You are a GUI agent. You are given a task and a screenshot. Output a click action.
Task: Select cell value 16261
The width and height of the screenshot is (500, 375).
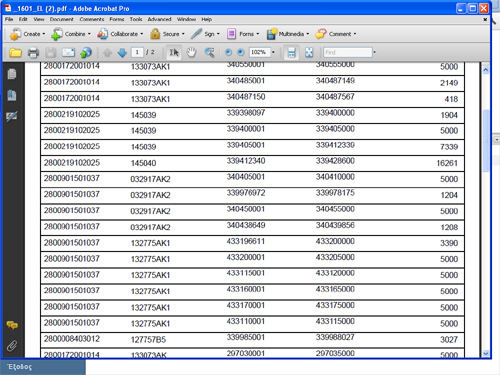[x=447, y=163]
